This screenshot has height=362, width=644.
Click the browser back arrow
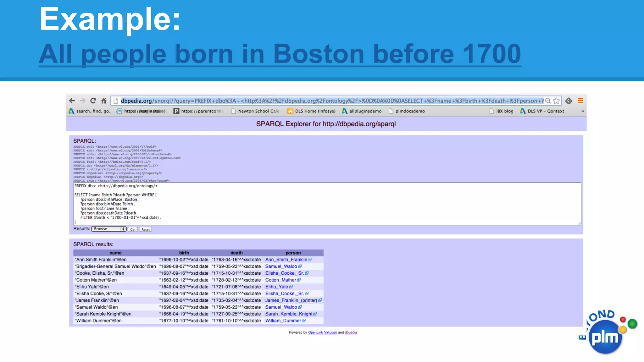click(72, 101)
